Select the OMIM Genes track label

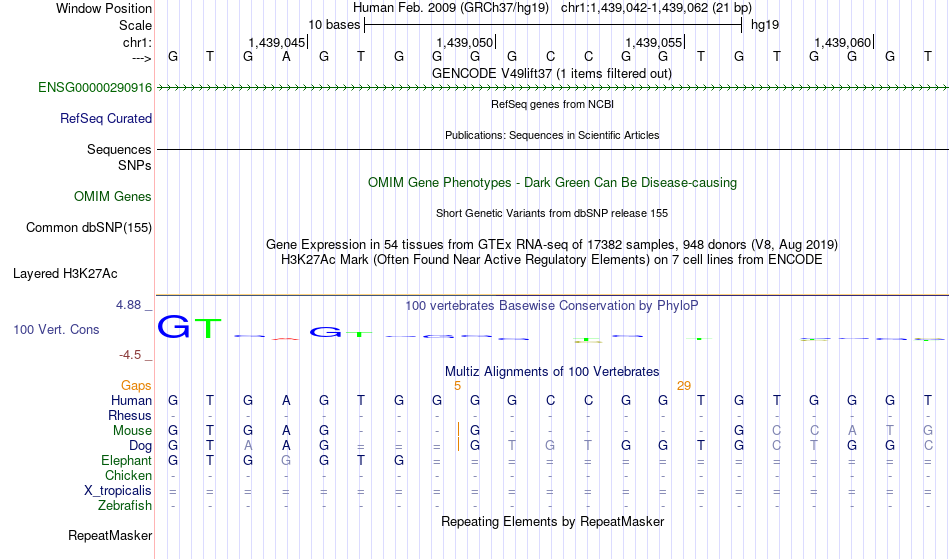tap(113, 196)
